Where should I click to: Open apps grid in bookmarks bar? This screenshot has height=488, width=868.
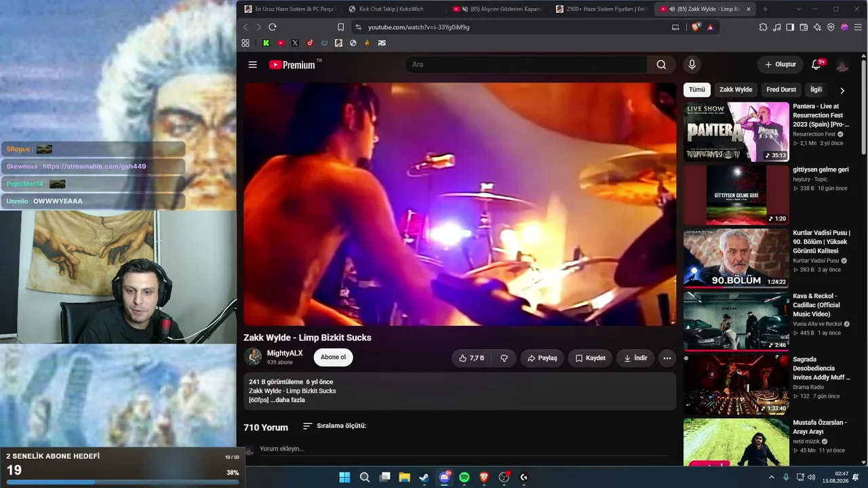tap(245, 43)
